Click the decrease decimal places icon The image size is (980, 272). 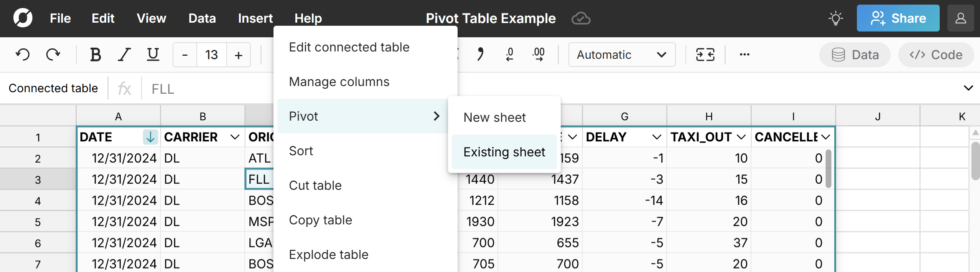[x=510, y=55]
